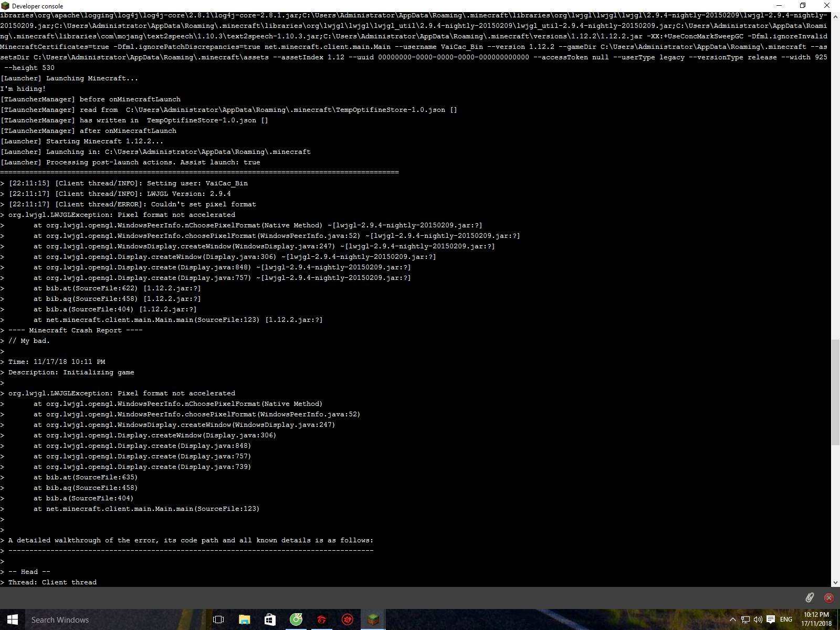Click the "Launching in:" .minecraft path line

(155, 152)
